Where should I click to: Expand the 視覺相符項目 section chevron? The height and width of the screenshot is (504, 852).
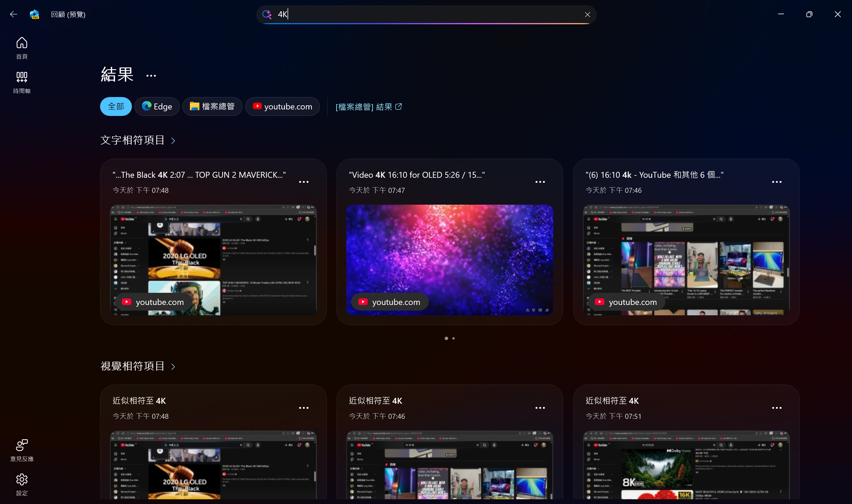pos(173,366)
